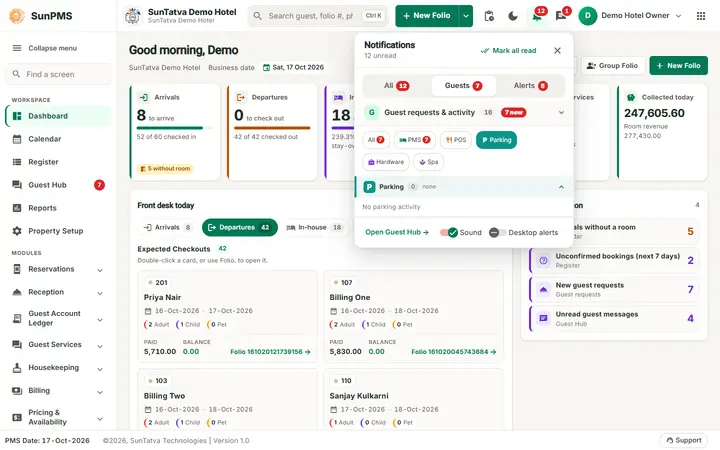720x450 pixels.
Task: Expand the Guest Account Ledger module
Action: (100, 320)
